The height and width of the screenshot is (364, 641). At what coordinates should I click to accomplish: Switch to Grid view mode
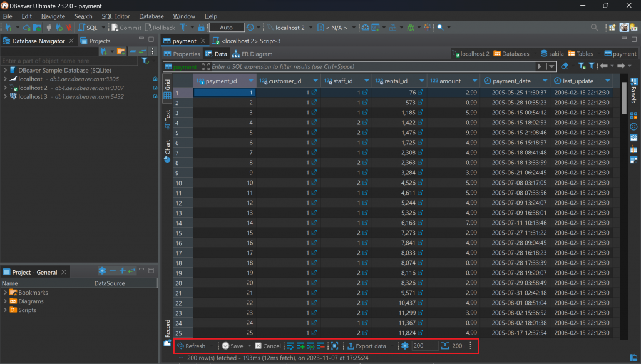(x=167, y=89)
